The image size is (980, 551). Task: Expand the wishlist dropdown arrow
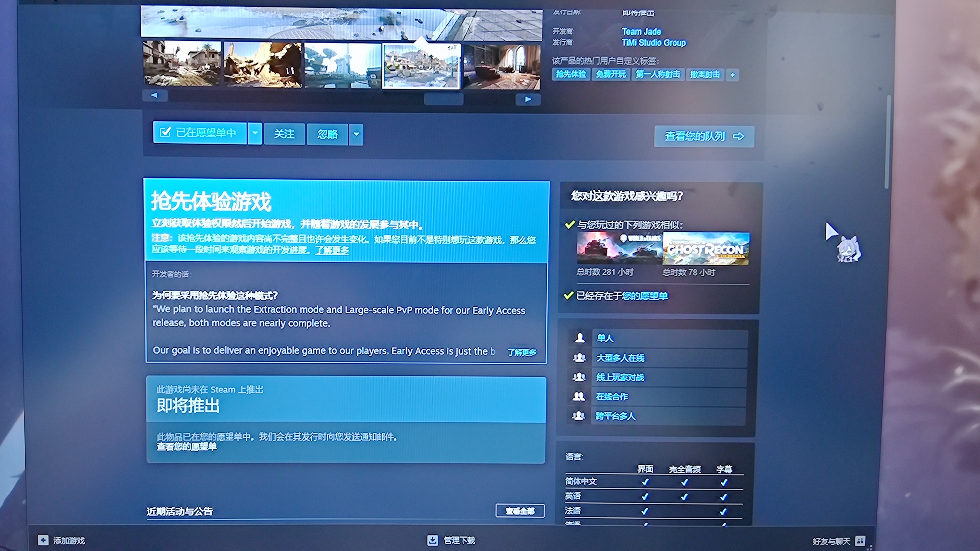pyautogui.click(x=255, y=133)
